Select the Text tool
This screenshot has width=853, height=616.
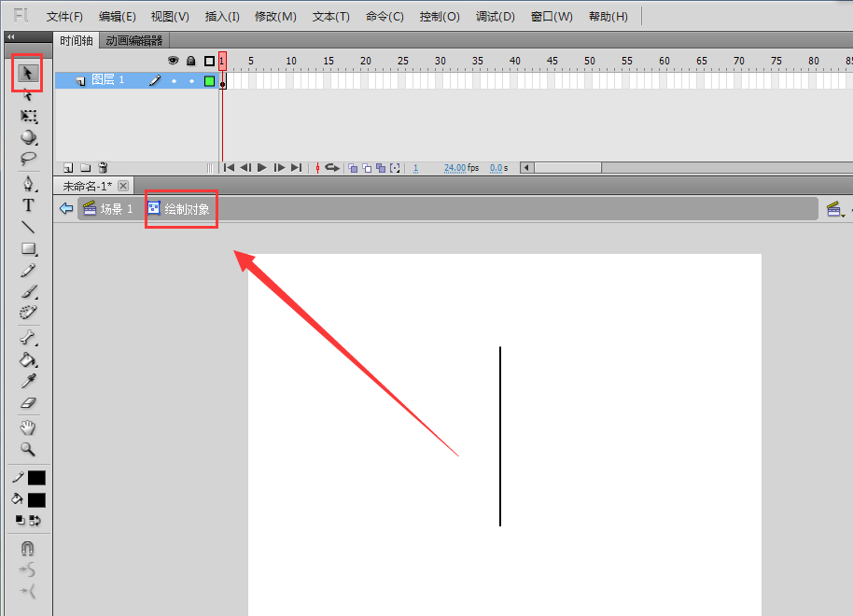point(28,205)
